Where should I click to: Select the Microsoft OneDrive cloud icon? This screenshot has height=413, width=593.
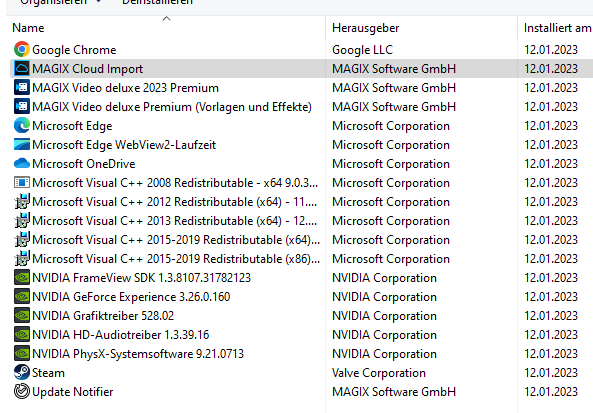(22, 163)
